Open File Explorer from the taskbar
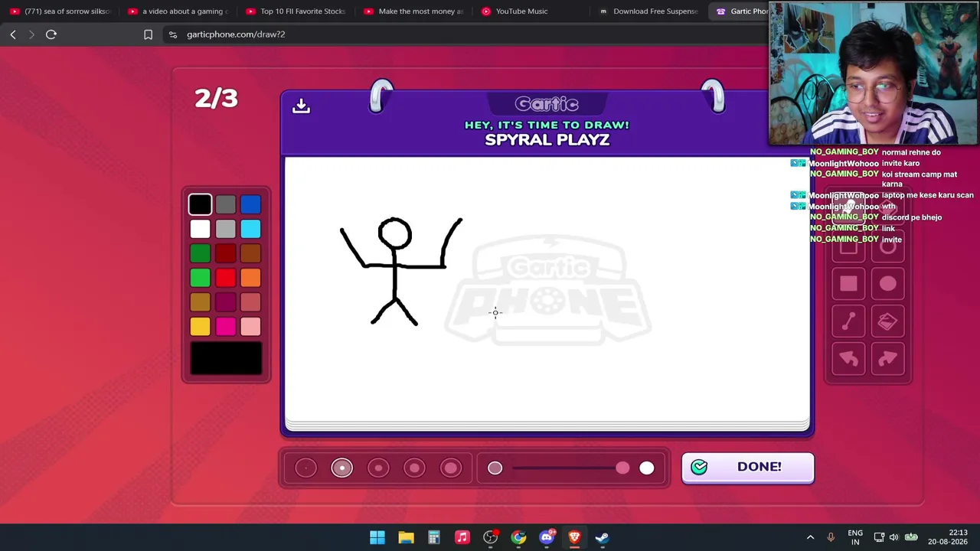 [x=406, y=537]
